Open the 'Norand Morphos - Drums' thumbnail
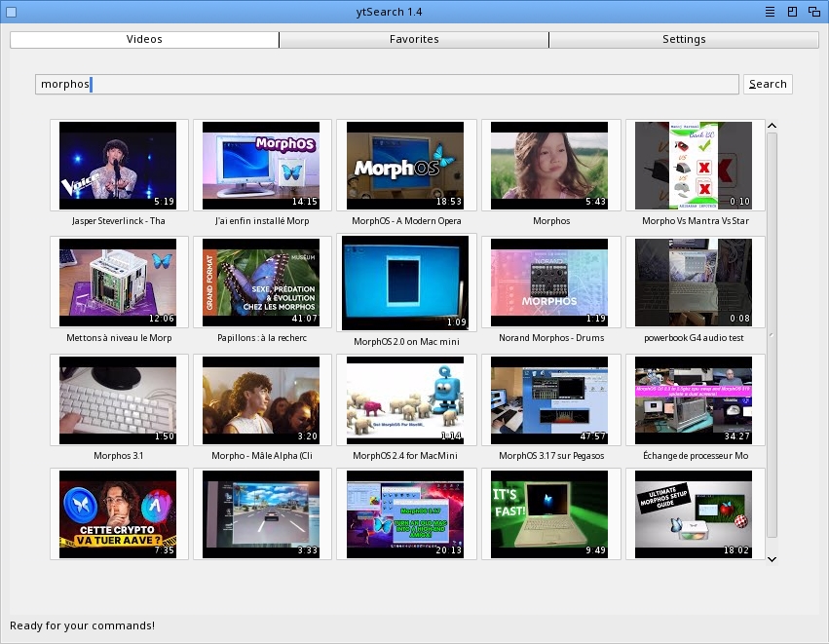This screenshot has height=644, width=829. click(549, 283)
